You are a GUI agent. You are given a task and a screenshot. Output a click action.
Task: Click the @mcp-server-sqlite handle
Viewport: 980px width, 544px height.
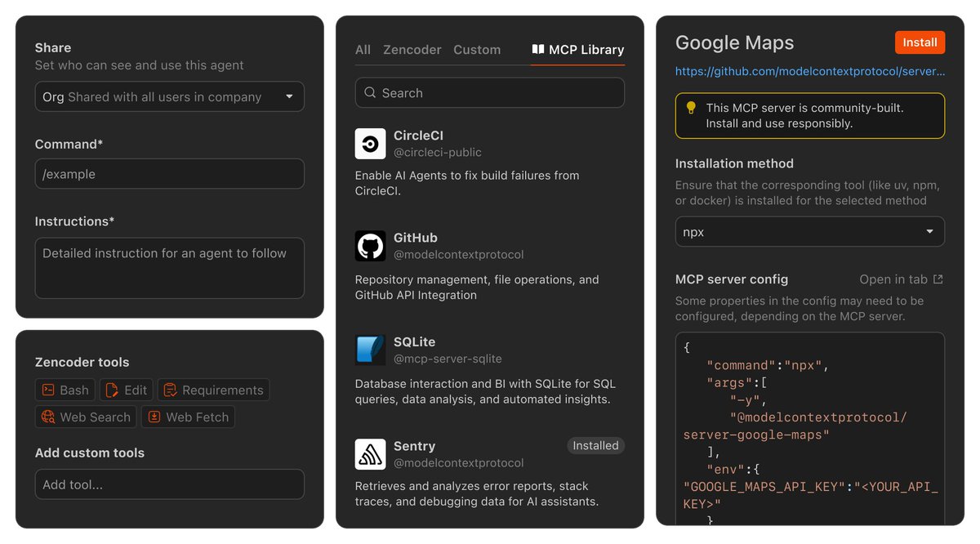(x=448, y=359)
